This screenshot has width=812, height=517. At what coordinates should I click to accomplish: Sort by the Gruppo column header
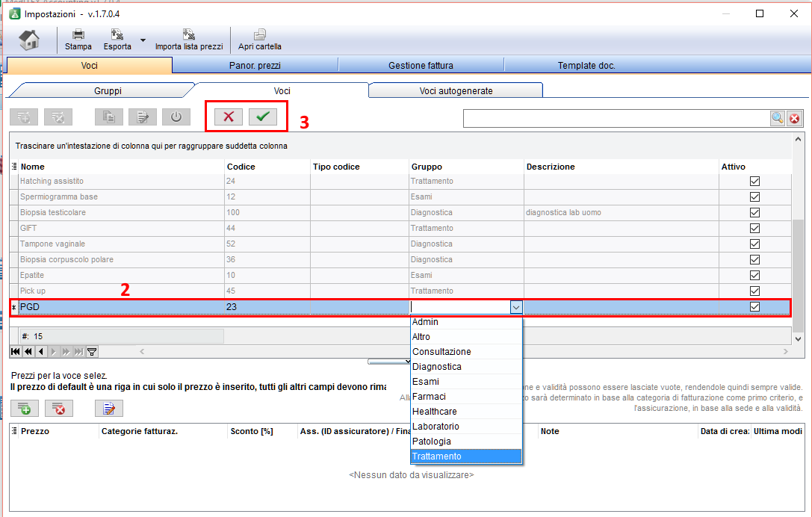467,167
